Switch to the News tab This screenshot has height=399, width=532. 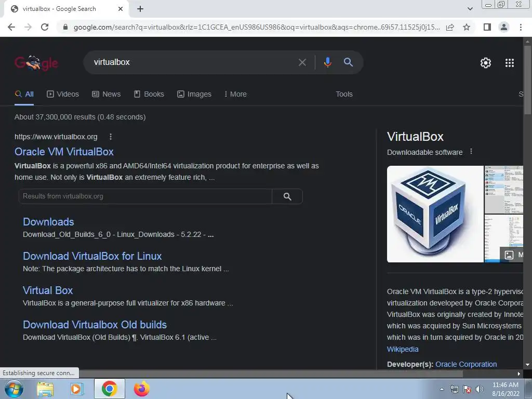(106, 94)
